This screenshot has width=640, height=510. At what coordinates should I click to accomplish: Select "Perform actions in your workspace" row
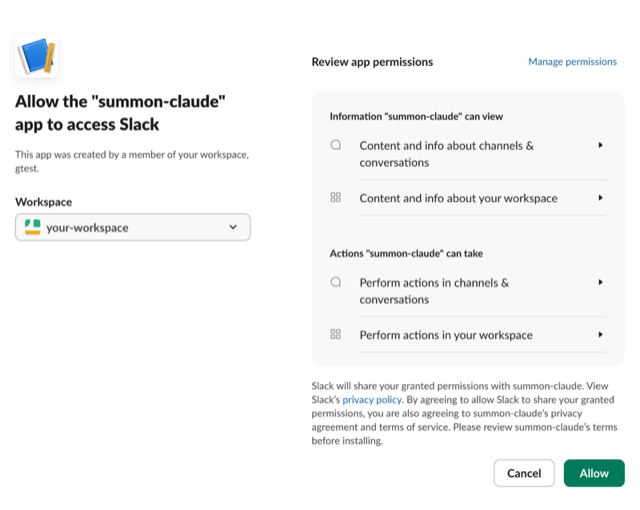tap(446, 335)
